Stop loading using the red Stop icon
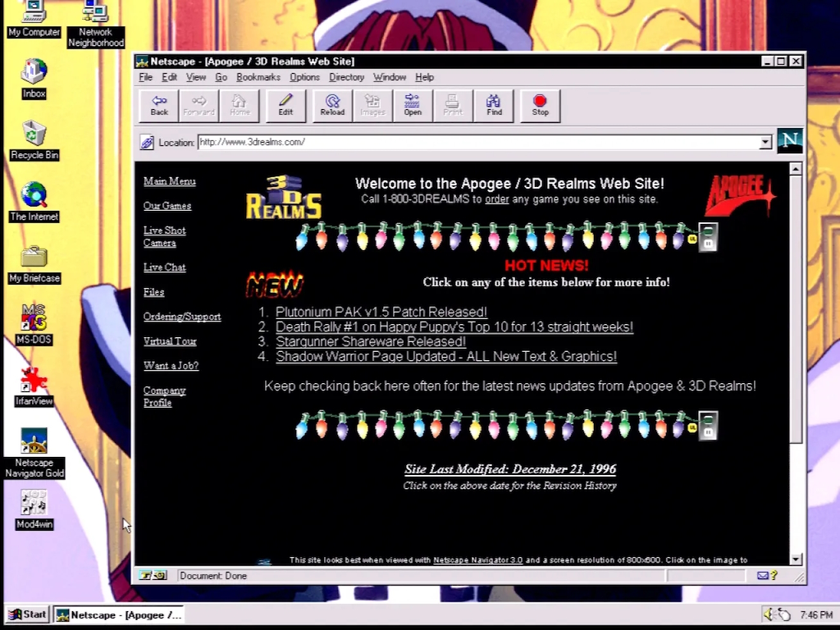The image size is (840, 630). 540,105
